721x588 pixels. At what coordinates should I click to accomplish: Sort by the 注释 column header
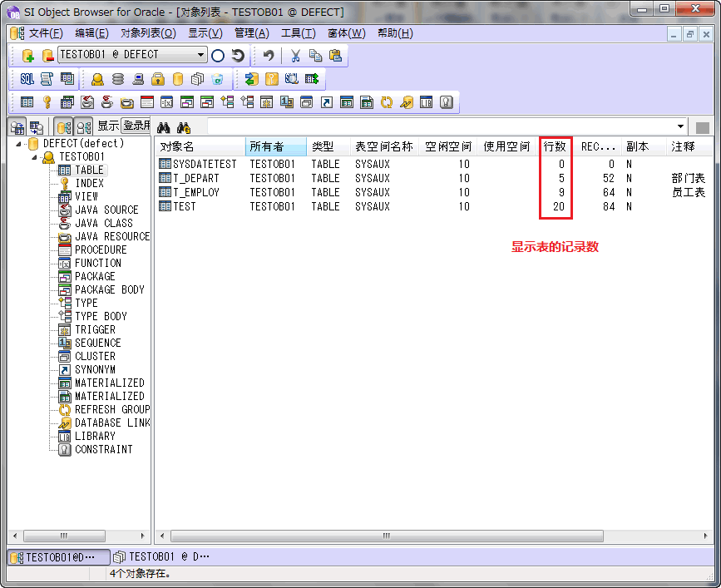(689, 146)
